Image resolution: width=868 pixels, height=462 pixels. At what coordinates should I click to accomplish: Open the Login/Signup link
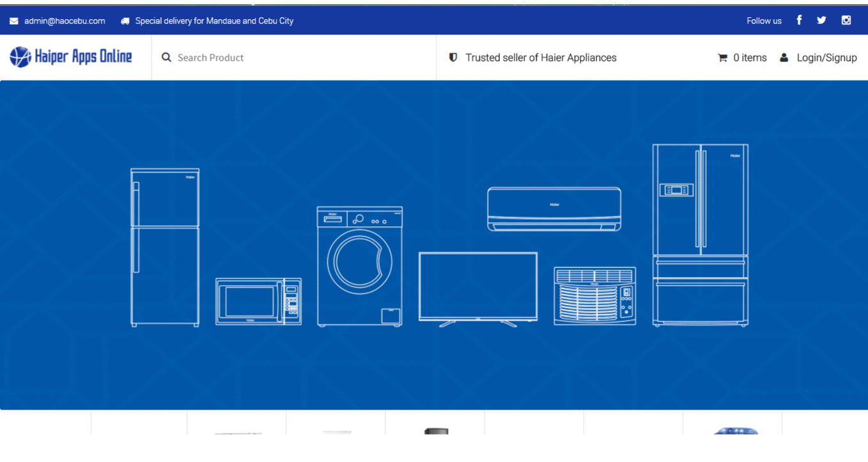click(x=826, y=58)
